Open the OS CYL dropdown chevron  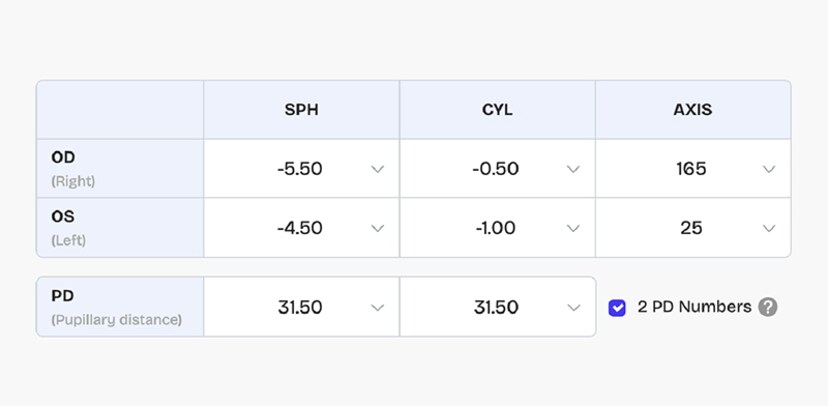573,228
